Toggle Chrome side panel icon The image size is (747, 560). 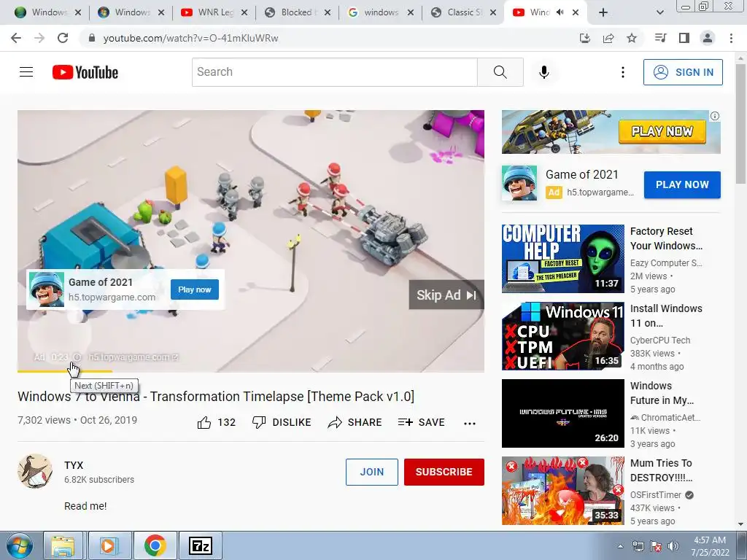point(684,38)
